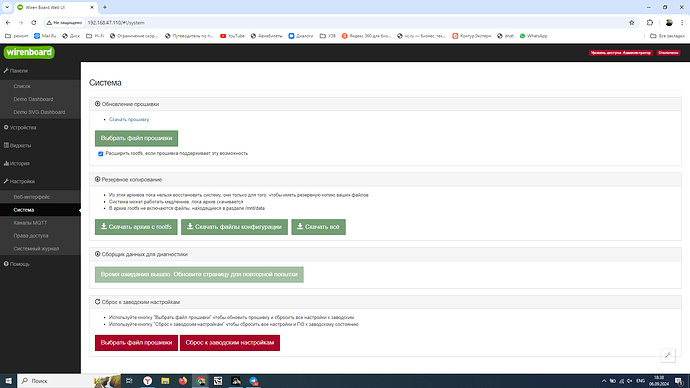Screen dimensions: 690x388
Task: Click the browser back arrow
Action: (8, 22)
